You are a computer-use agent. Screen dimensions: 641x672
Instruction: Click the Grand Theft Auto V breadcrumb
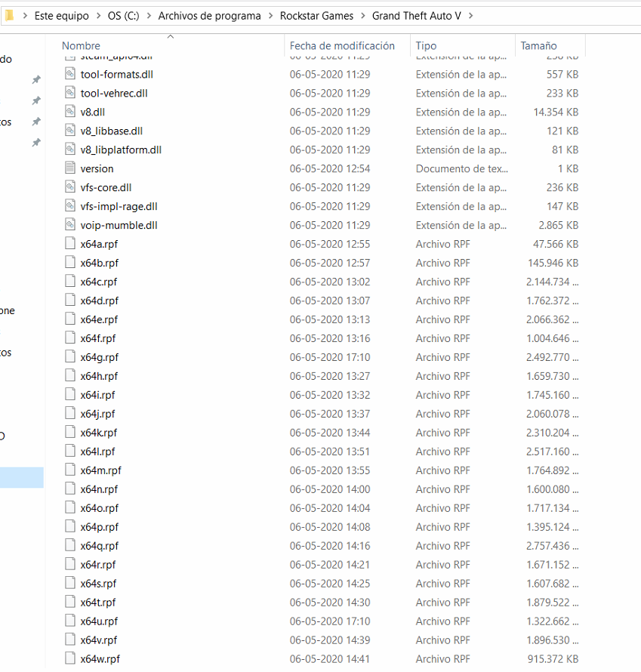click(x=417, y=16)
